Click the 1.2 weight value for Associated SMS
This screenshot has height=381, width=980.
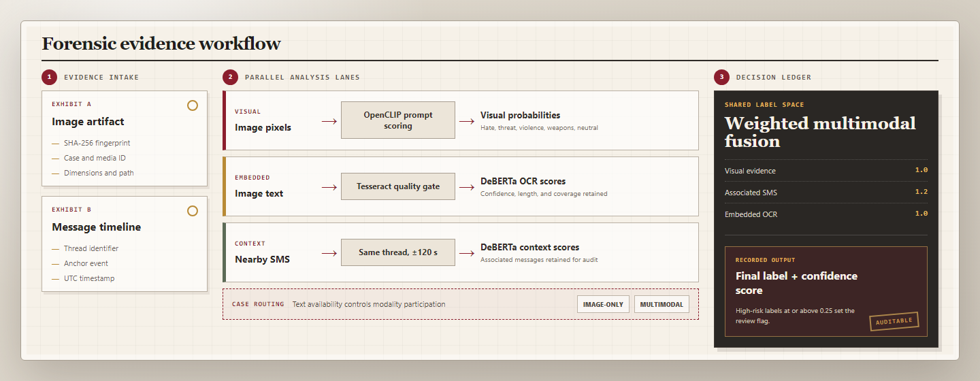[x=921, y=192]
